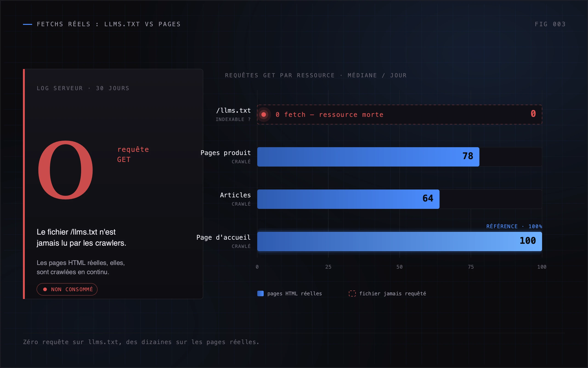Click the red value 0 at llms.txt bar end
Screen dimensions: 588x368
click(533, 113)
